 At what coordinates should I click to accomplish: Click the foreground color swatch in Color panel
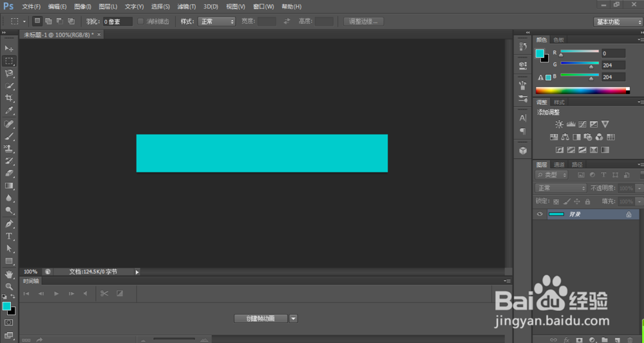point(540,53)
